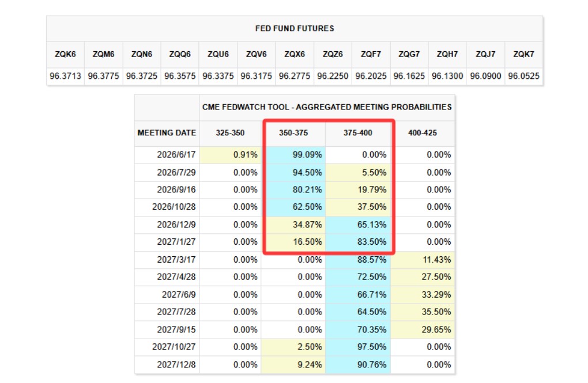Select the ZQZ6 contract header
The height and width of the screenshot is (383, 588).
(x=333, y=54)
